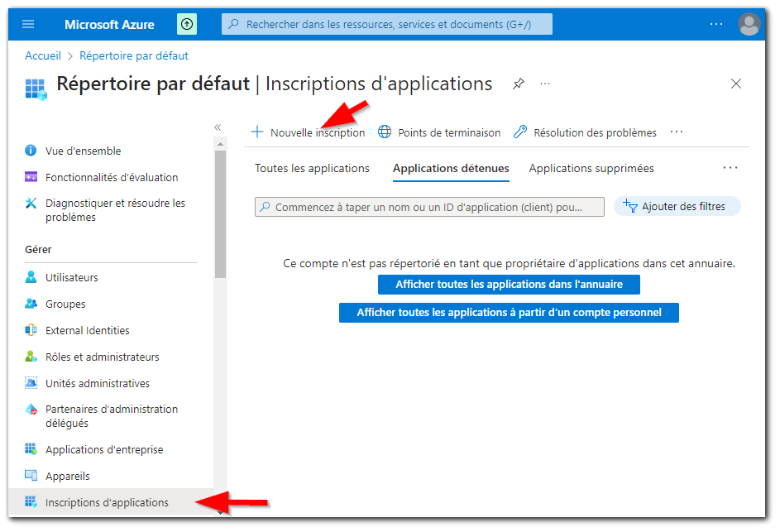This screenshot has height=532, width=780.
Task: Click the green upgrade arrow icon
Action: 187,24
